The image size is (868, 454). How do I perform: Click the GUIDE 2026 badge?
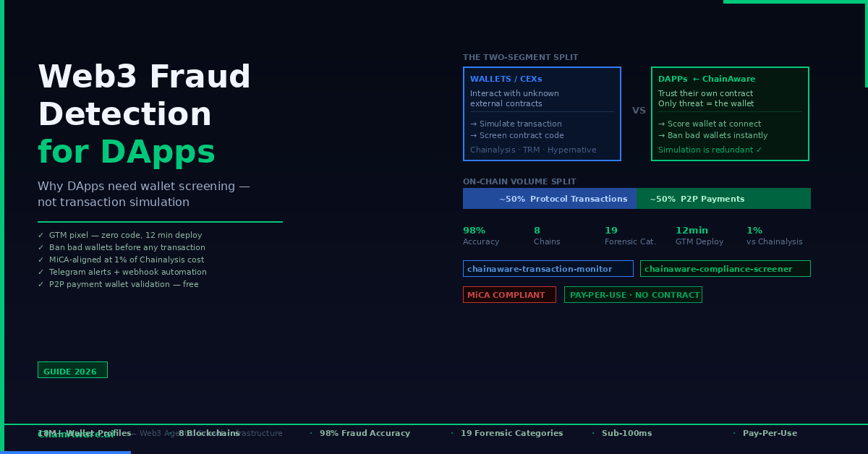tap(72, 370)
